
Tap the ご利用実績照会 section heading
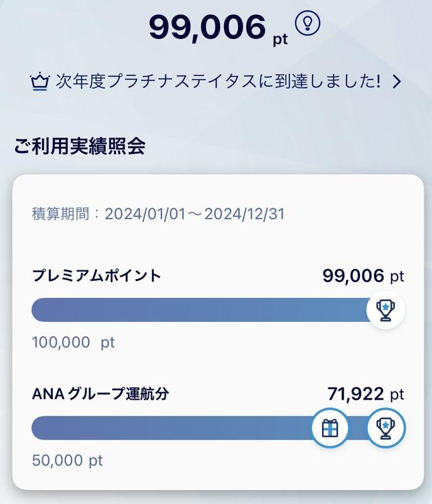(x=80, y=146)
